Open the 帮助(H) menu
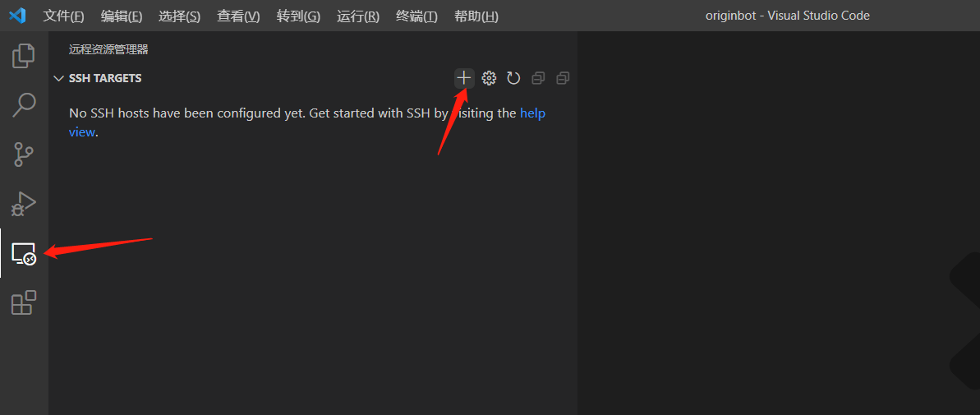 pyautogui.click(x=476, y=16)
